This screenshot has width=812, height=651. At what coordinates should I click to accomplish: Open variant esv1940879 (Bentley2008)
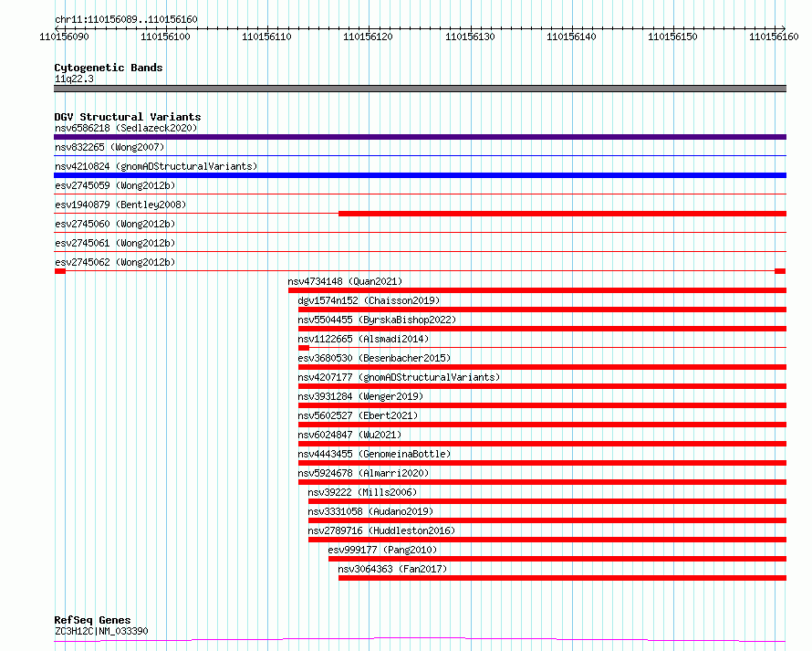click(x=120, y=205)
